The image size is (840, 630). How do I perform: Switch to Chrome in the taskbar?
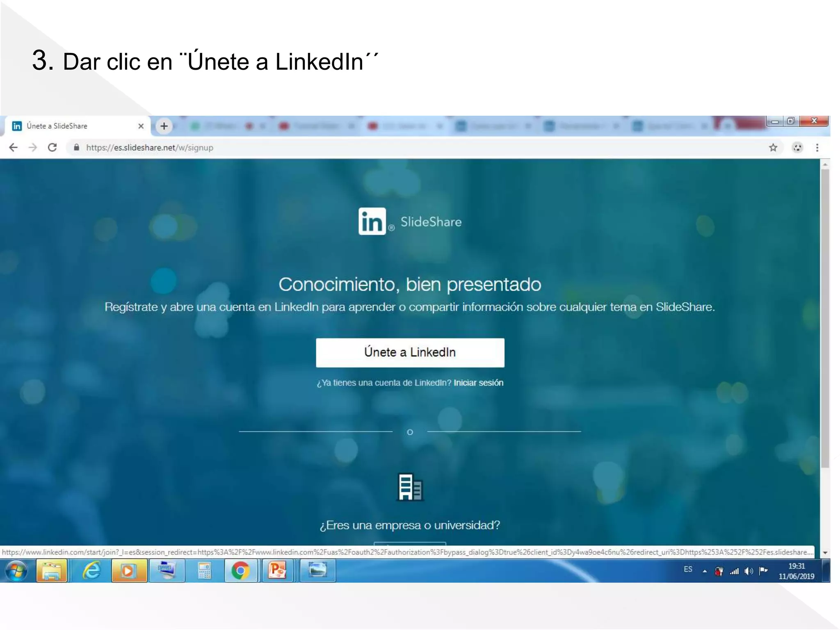[241, 571]
